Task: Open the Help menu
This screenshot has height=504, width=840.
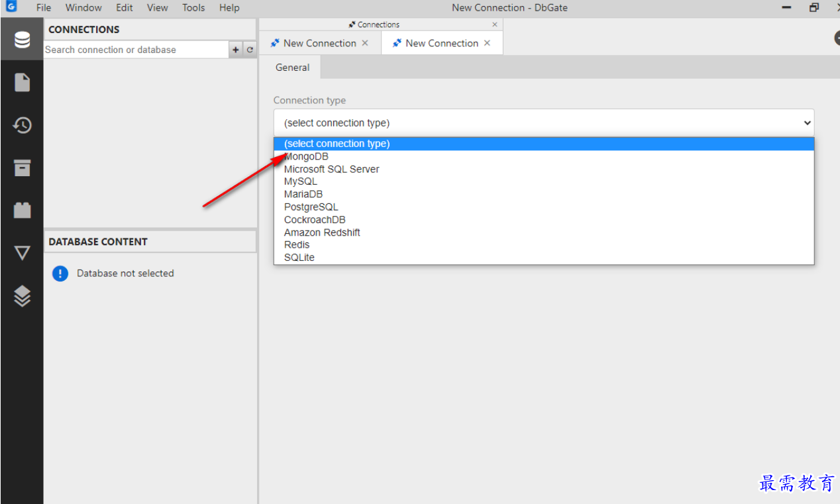Action: [x=229, y=8]
